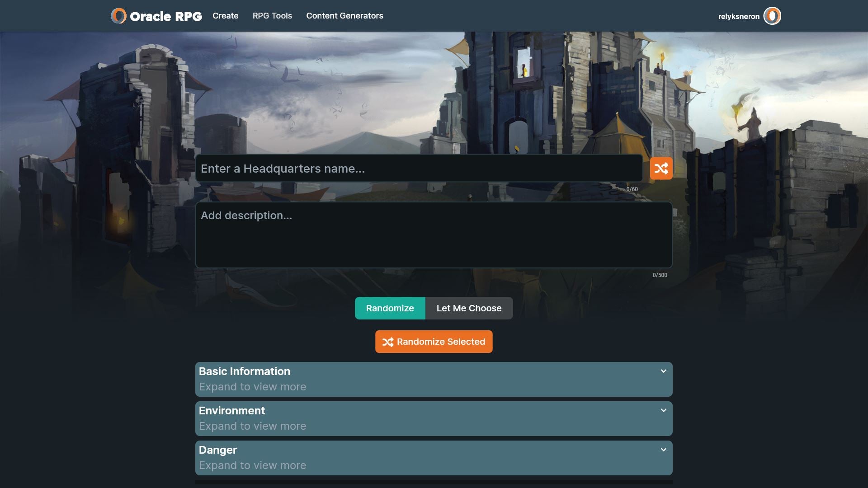The image size is (868, 488).
Task: Click the Basic Information panel title
Action: (245, 371)
